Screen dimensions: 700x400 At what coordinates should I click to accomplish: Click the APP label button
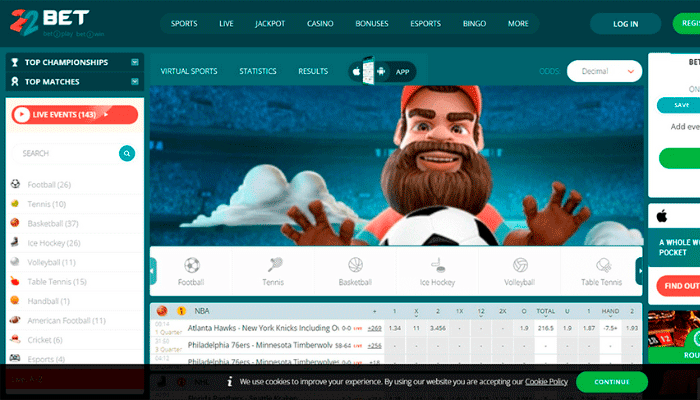[x=403, y=72]
